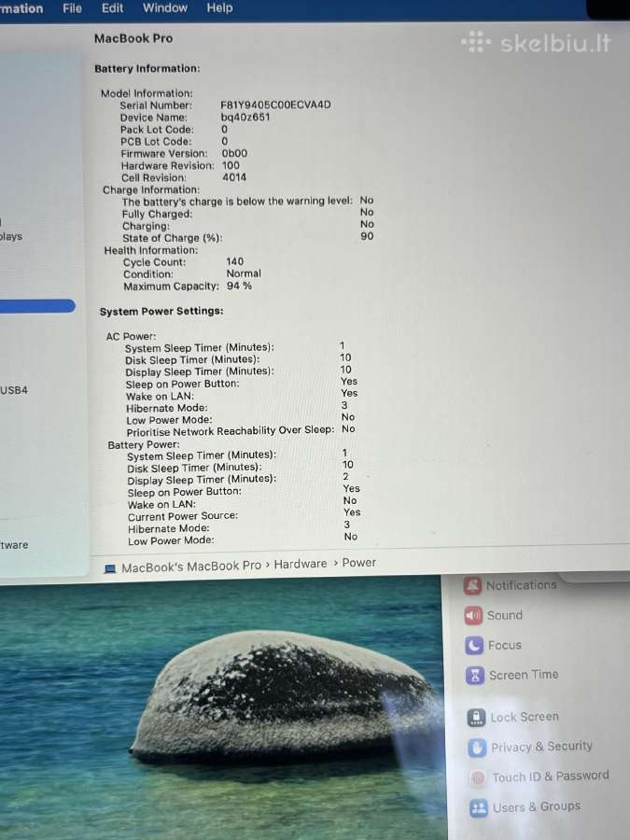630x840 pixels.
Task: Open Focus settings label
Action: (505, 645)
